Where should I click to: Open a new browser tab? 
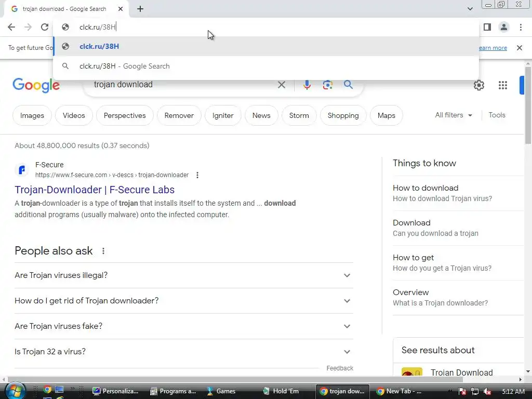pyautogui.click(x=140, y=9)
